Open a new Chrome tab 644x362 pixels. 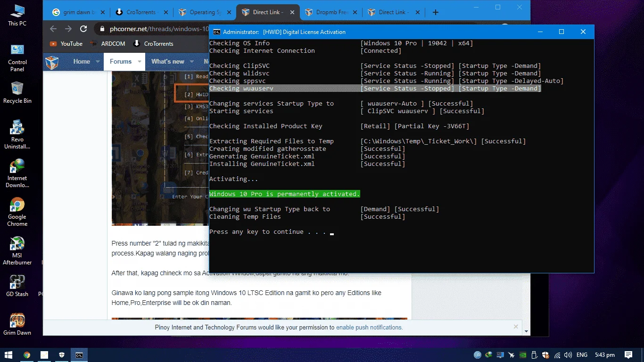(x=436, y=12)
